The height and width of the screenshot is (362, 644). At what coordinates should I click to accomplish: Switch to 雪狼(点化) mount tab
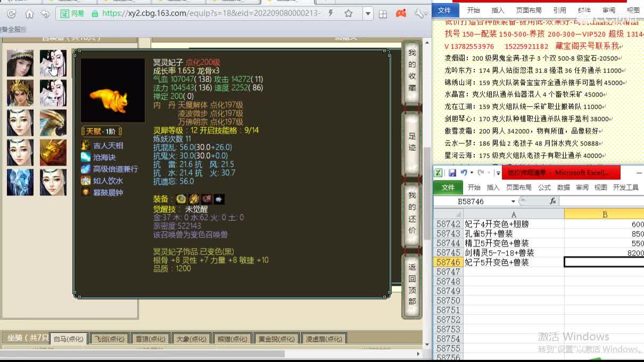coord(150,339)
